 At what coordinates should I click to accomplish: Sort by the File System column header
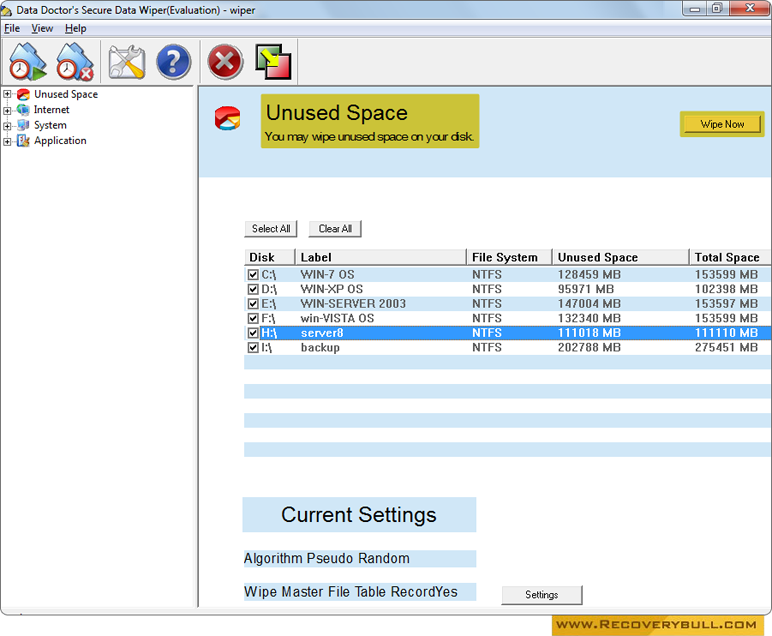click(509, 257)
